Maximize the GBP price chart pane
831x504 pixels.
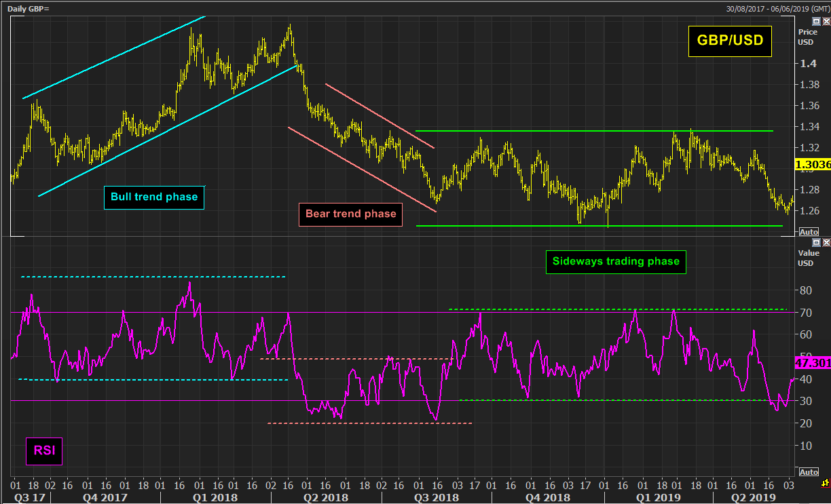(x=817, y=22)
